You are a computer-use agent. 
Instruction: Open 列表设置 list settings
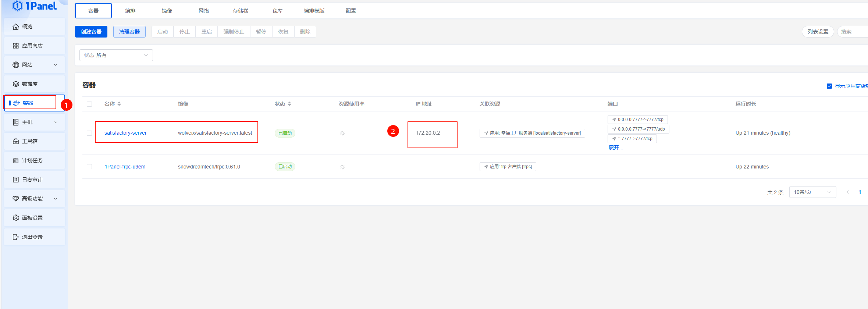click(818, 32)
